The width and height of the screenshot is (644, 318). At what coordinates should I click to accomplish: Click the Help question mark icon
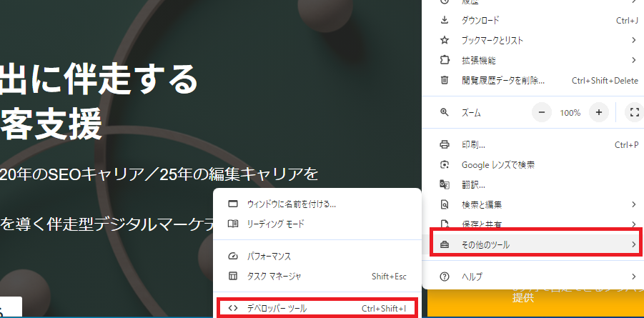[445, 277]
